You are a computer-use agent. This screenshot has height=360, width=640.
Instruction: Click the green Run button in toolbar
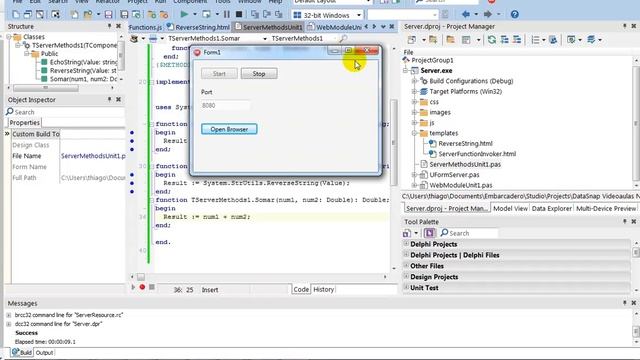click(x=184, y=15)
